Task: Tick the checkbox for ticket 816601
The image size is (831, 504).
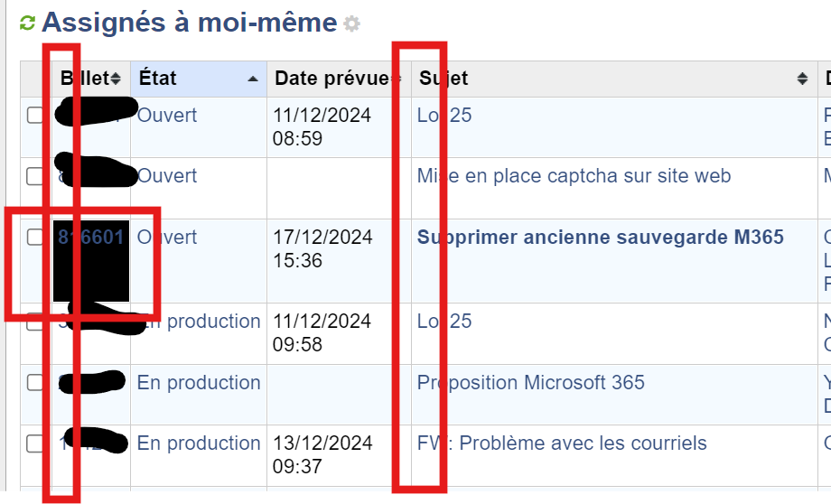Action: click(x=34, y=238)
